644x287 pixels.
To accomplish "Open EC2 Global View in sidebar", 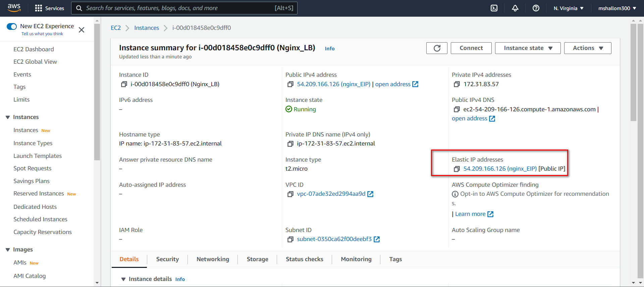I will tap(35, 62).
